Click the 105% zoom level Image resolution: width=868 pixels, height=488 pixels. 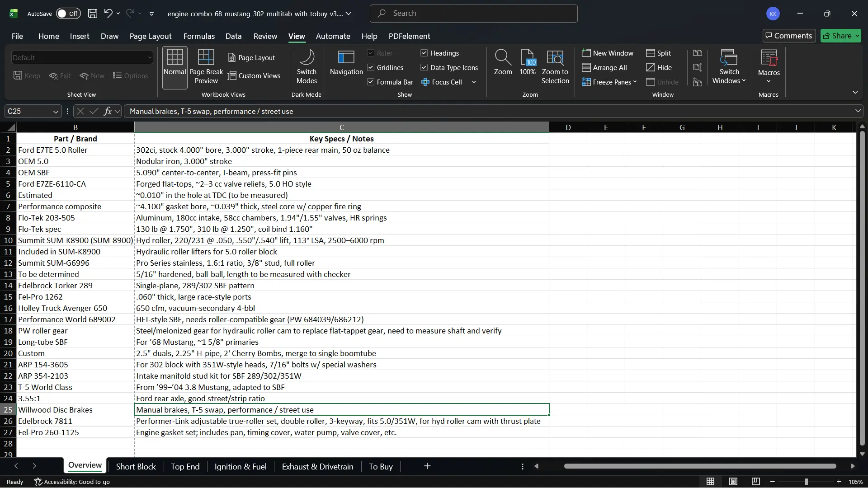point(855,482)
